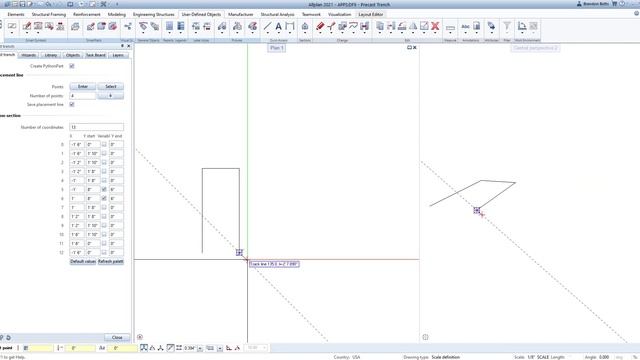Click the Refresh palette button
Screen dimensions: 640x360
pyautogui.click(x=111, y=261)
